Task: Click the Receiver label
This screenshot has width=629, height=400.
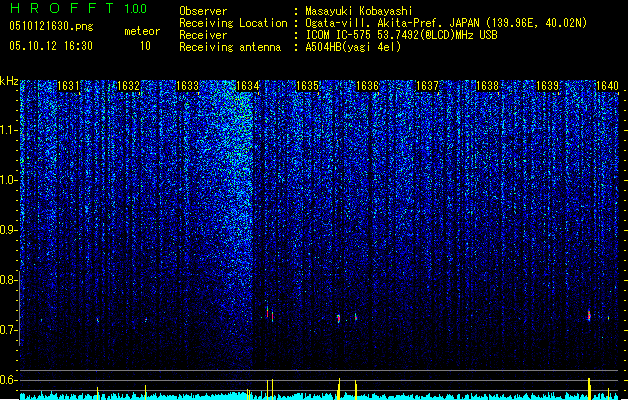Action: (x=203, y=35)
